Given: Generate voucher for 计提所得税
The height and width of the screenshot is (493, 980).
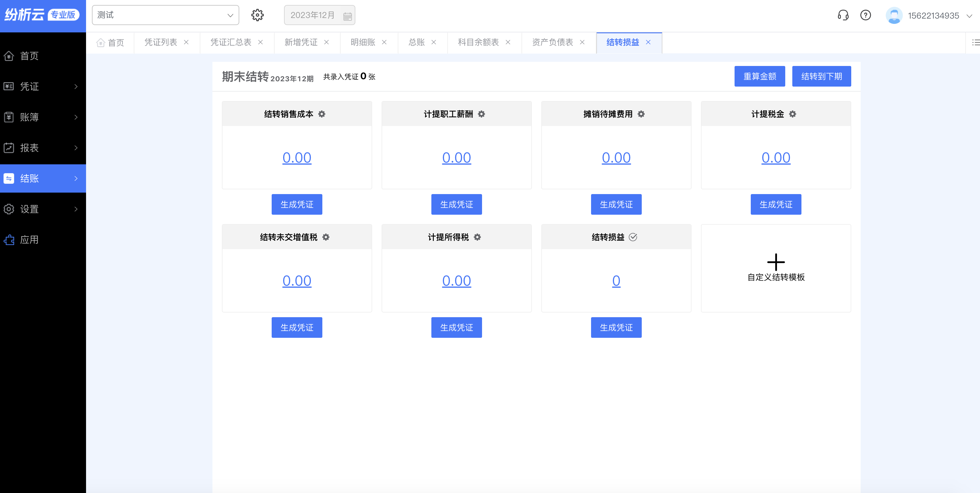Looking at the screenshot, I should click(456, 328).
